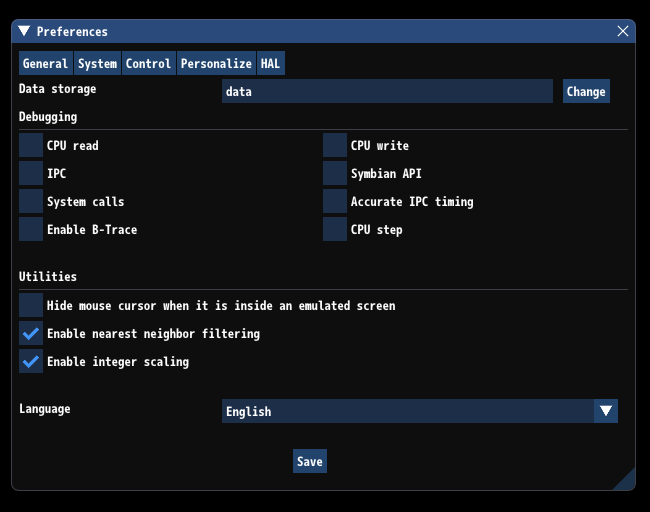Select the Control tab
Image resolution: width=650 pixels, height=512 pixels.
click(148, 63)
